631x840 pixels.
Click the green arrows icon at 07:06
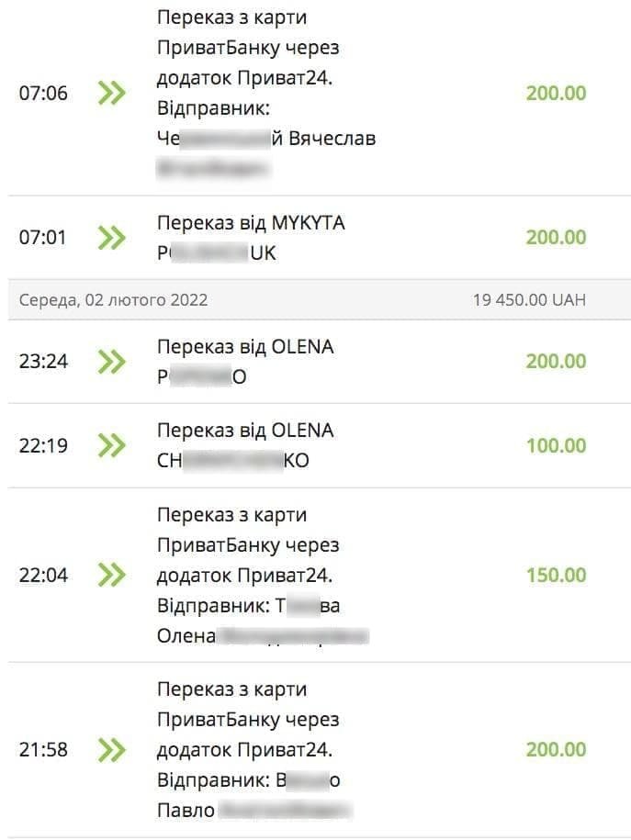[111, 93]
